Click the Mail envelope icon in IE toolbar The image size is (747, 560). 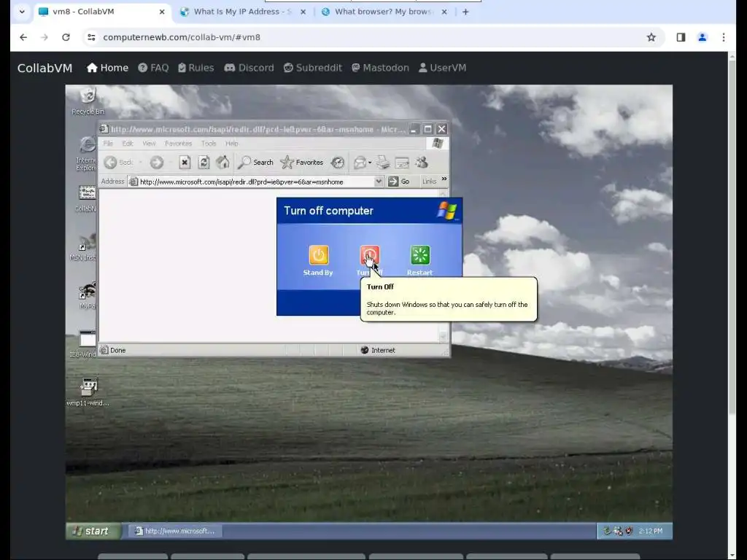[x=360, y=163]
